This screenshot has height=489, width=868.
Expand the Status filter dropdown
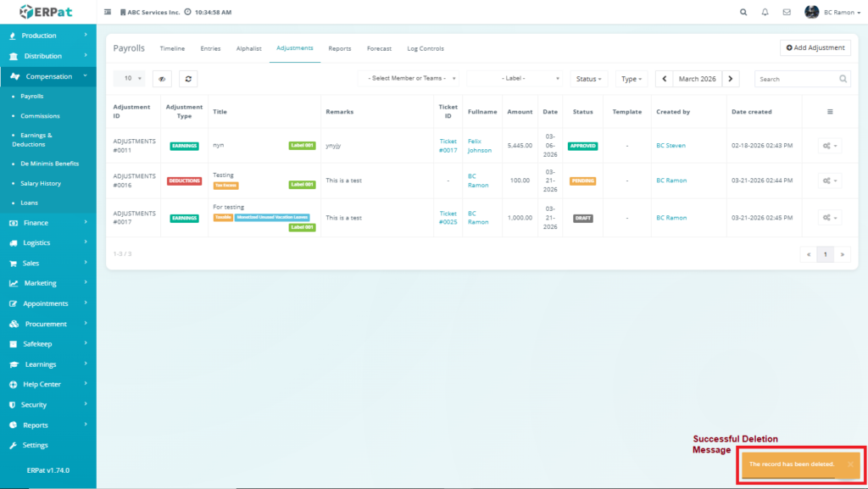pos(589,79)
